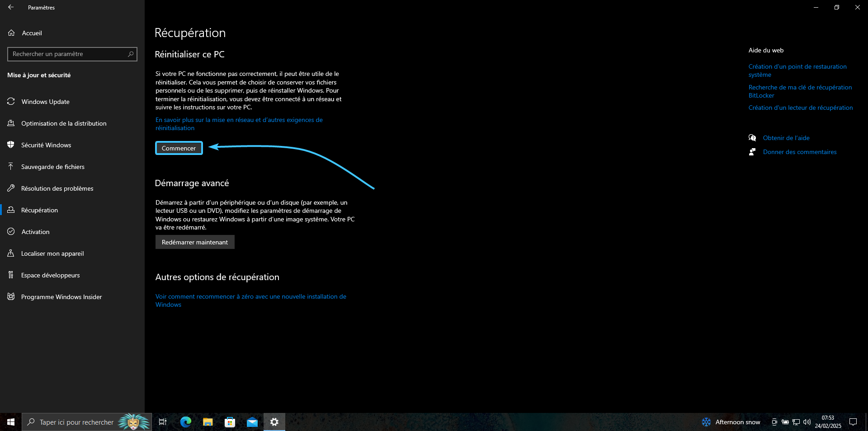This screenshot has height=431, width=868.
Task: Open Sécurité Windows section
Action: (x=72, y=145)
